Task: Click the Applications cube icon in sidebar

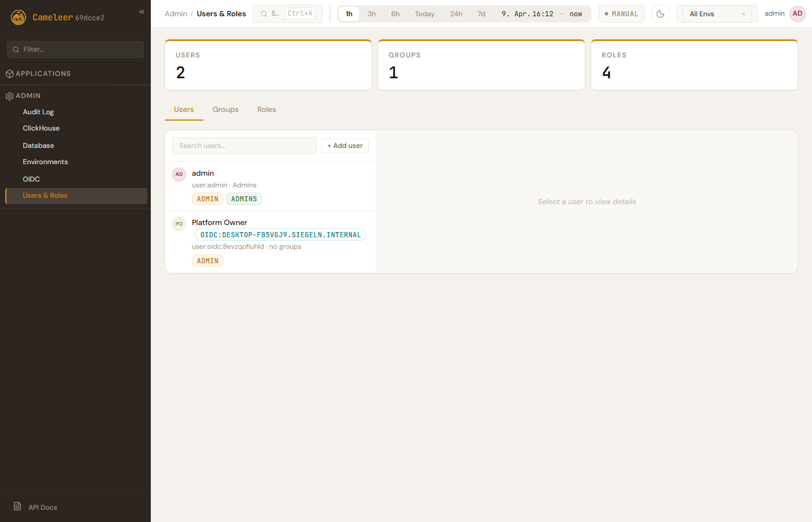Action: pyautogui.click(x=9, y=74)
